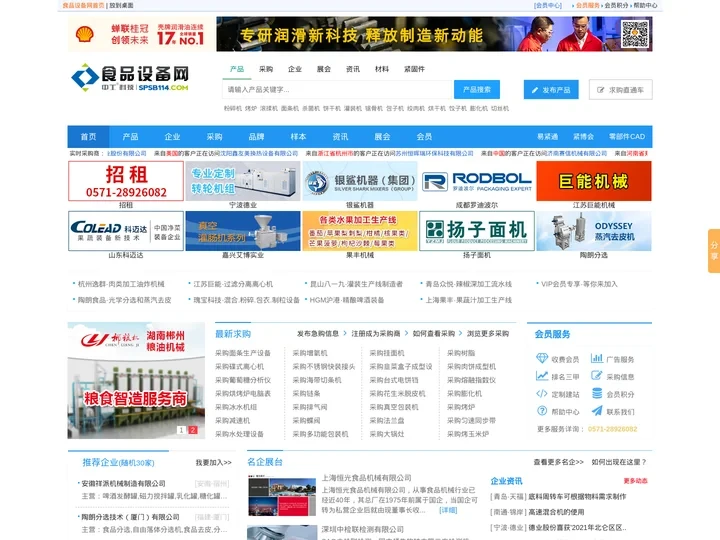
Task: Open 产品 in the blue navigation bar
Action: point(130,136)
